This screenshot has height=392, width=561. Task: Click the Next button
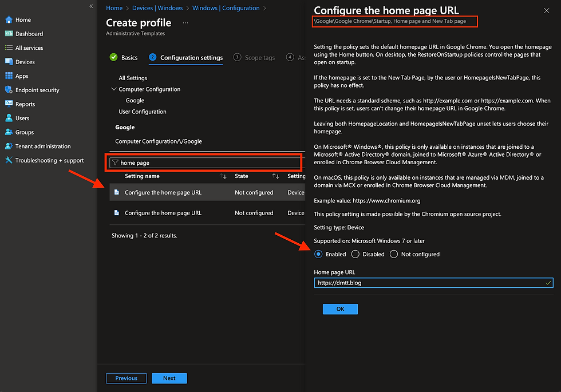click(x=169, y=378)
